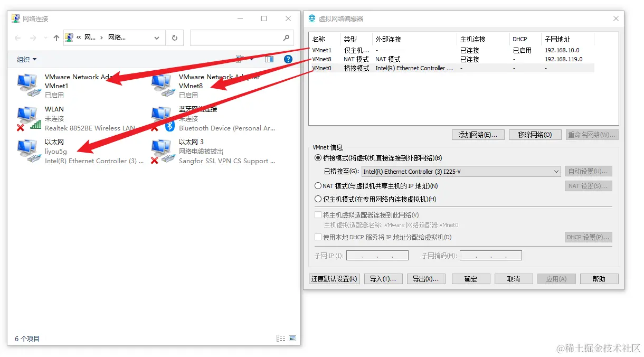
Task: Select 桥接模式 radio button
Action: coord(318,158)
